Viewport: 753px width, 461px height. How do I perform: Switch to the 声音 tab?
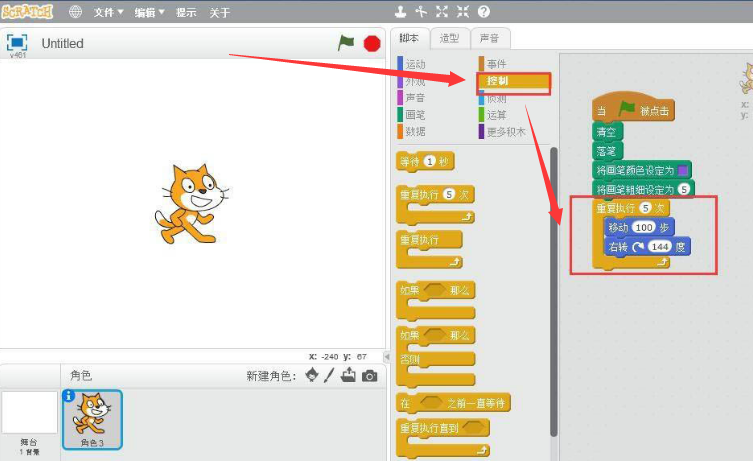pyautogui.click(x=490, y=38)
